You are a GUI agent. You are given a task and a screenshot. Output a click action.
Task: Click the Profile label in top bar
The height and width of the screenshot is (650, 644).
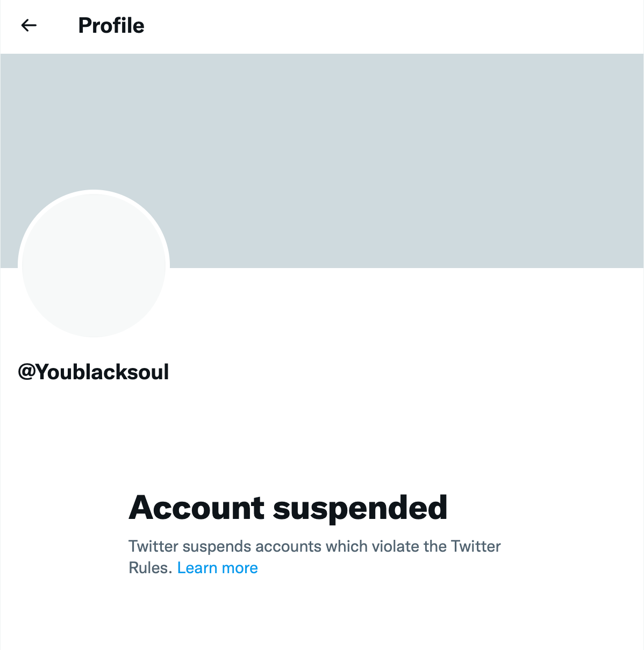(111, 25)
